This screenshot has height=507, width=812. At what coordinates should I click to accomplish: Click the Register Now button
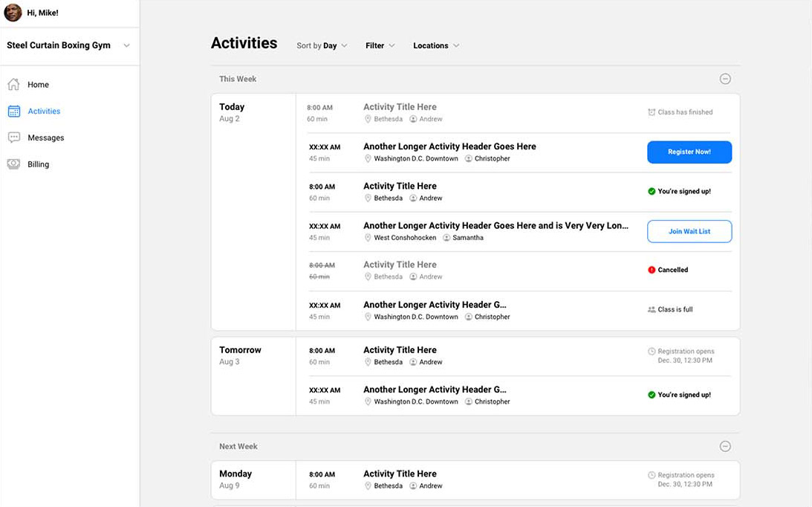click(x=689, y=152)
